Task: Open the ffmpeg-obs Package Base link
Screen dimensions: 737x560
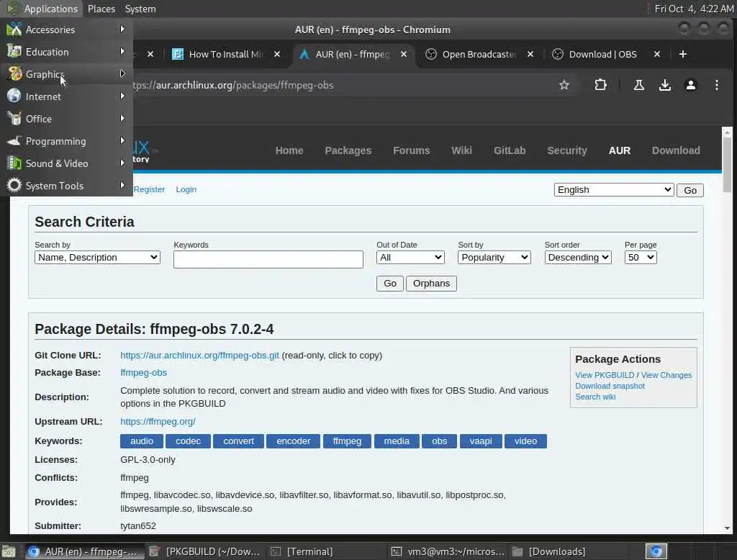Action: coord(143,372)
